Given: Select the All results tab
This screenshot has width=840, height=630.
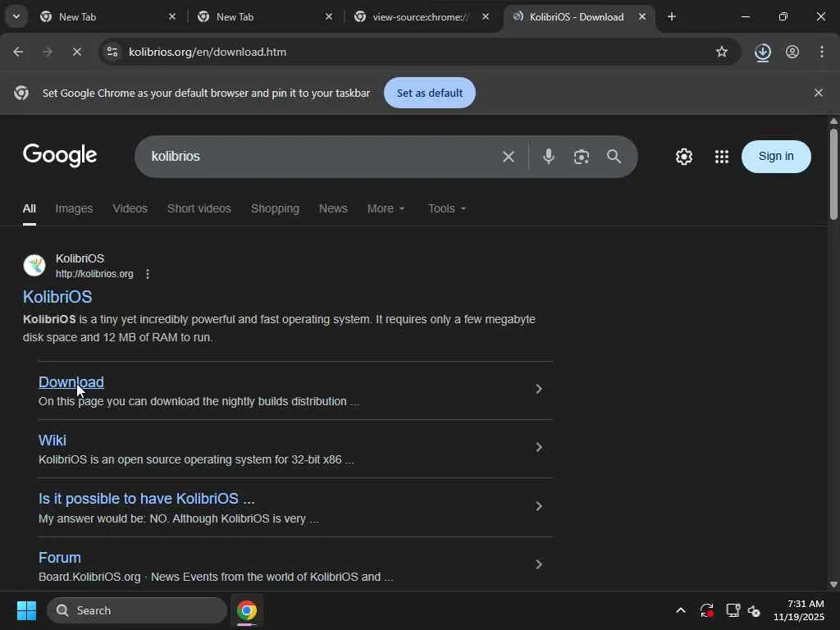Looking at the screenshot, I should (30, 208).
